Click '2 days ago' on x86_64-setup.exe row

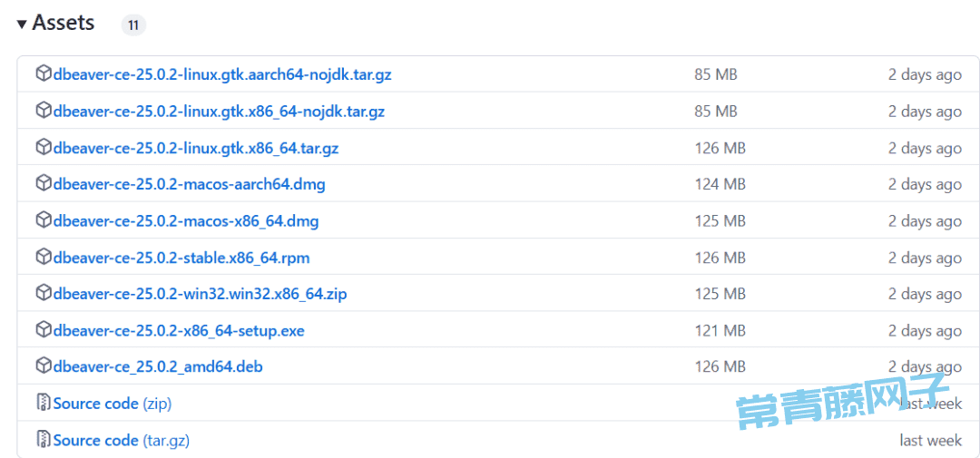coord(925,330)
